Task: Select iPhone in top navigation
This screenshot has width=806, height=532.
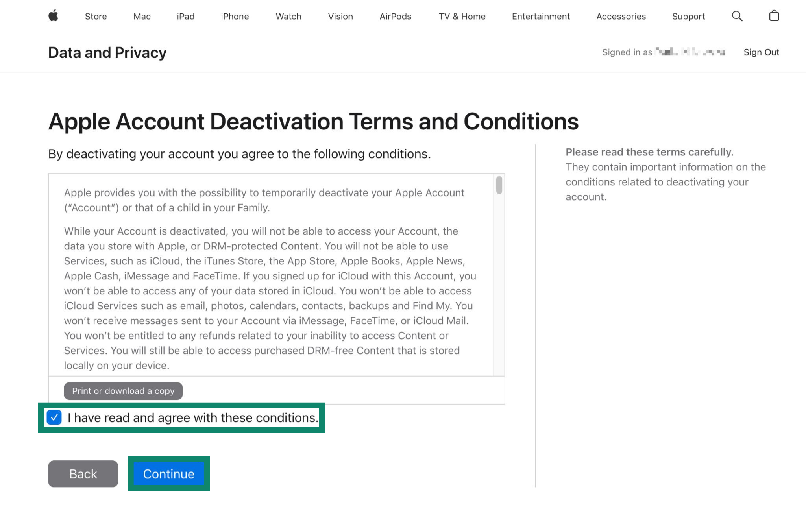Action: (235, 17)
